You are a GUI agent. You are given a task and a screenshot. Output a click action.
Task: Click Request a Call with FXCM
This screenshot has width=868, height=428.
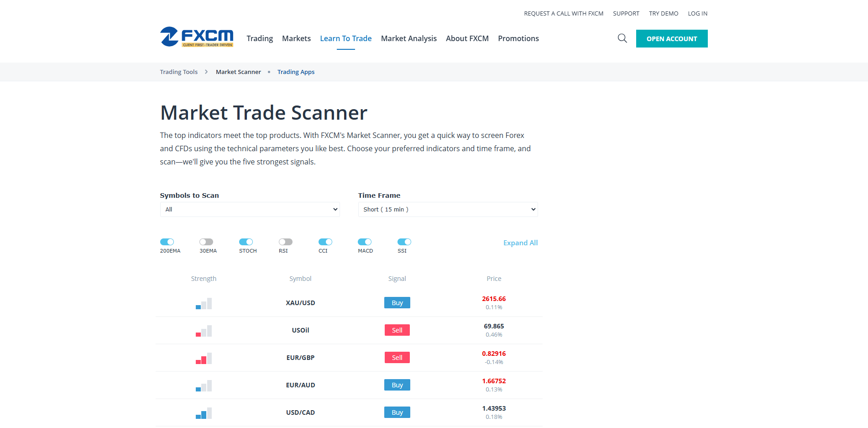[x=564, y=13]
